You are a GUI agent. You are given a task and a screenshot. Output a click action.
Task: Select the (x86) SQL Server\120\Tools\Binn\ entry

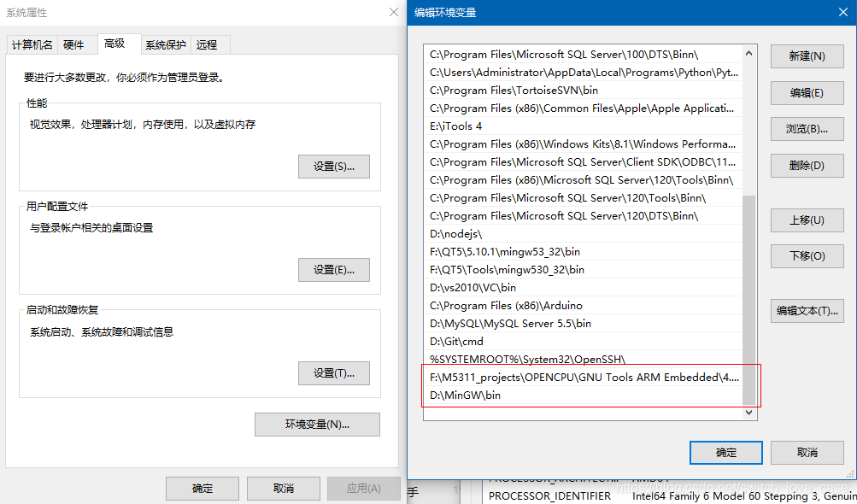click(584, 180)
